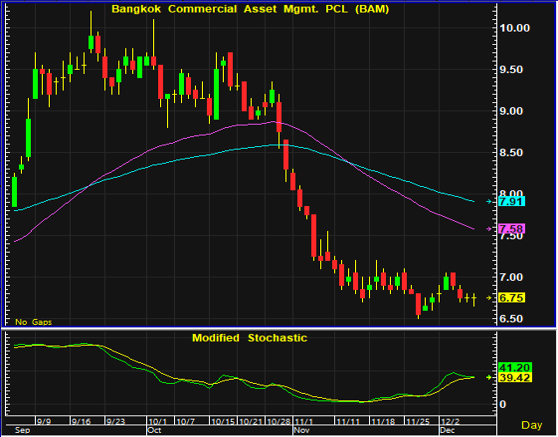This screenshot has height=437, width=558.
Task: Click the cyan 7.91 moving average label
Action: tap(512, 201)
